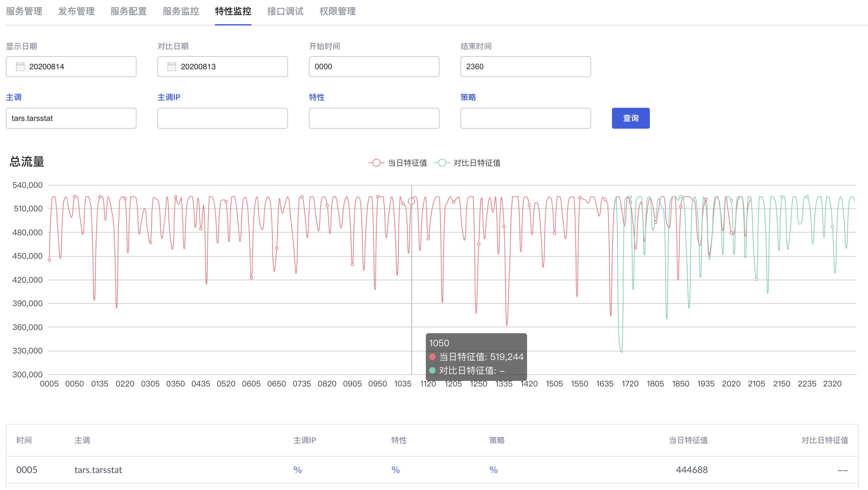
Task: Click the 开始时间 input with 0000
Action: click(x=374, y=67)
